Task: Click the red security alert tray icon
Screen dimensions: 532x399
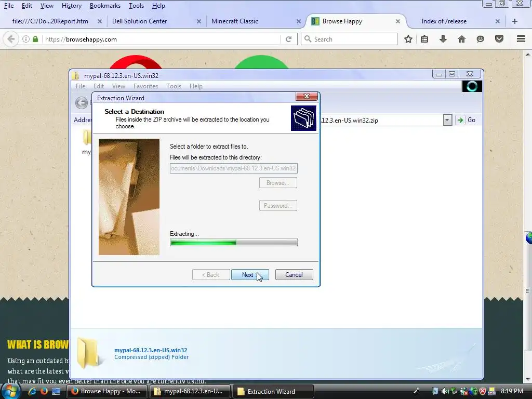Action: pos(483,391)
